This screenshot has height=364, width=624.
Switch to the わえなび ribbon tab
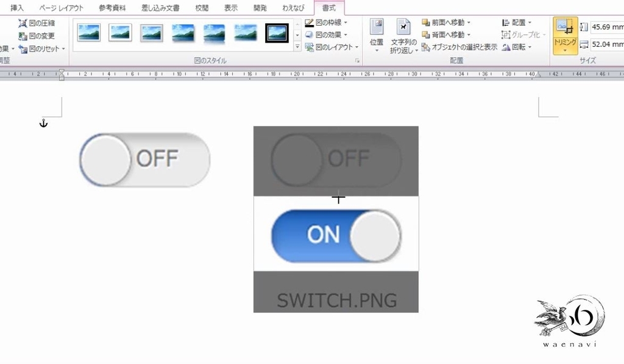(x=293, y=7)
